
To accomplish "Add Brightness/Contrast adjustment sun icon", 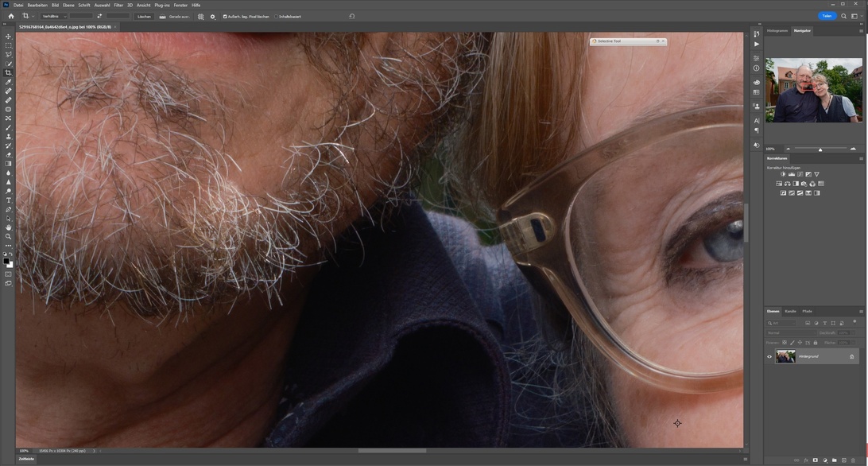I will click(x=783, y=174).
